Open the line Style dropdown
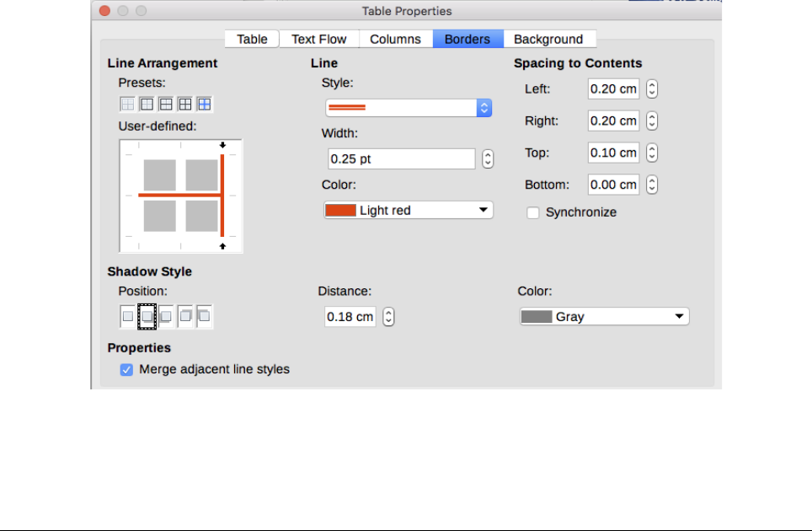Viewport: 812px width, 531px height. point(409,108)
